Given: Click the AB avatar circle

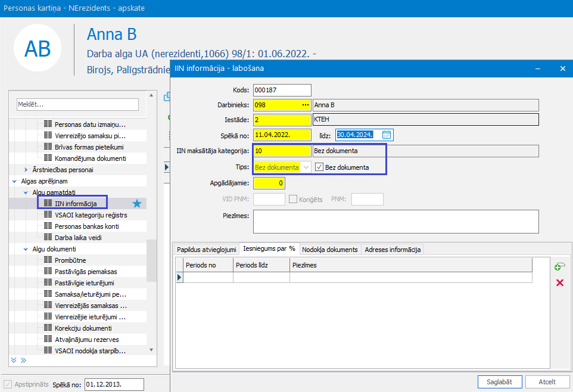Looking at the screenshot, I should pyautogui.click(x=38, y=48).
